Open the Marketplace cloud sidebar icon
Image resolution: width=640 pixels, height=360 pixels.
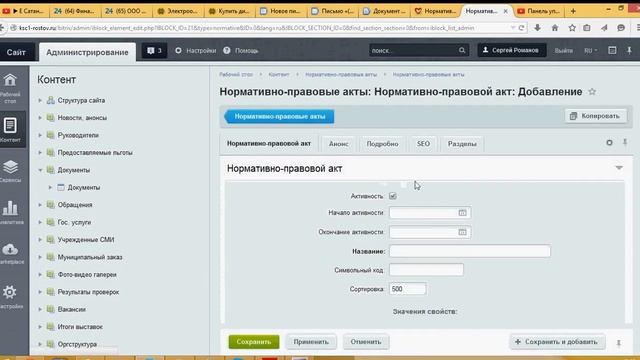(x=10, y=253)
